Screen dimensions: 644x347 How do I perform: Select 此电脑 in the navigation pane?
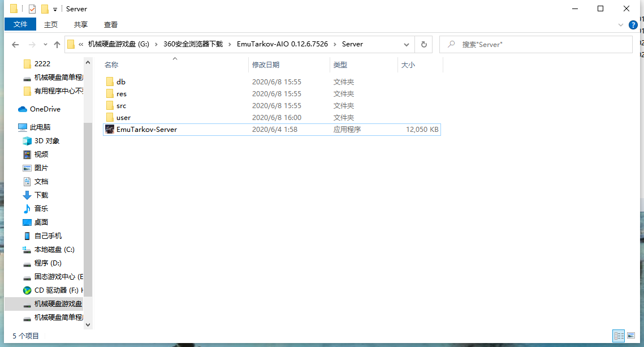40,127
